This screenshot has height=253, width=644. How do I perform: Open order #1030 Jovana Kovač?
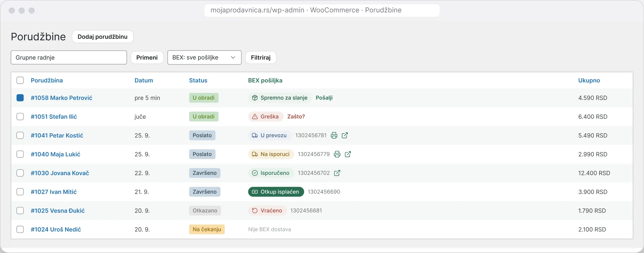60,173
